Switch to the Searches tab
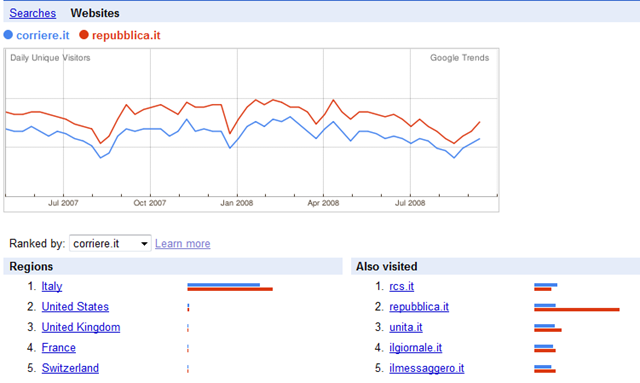The image size is (640, 383). click(33, 13)
